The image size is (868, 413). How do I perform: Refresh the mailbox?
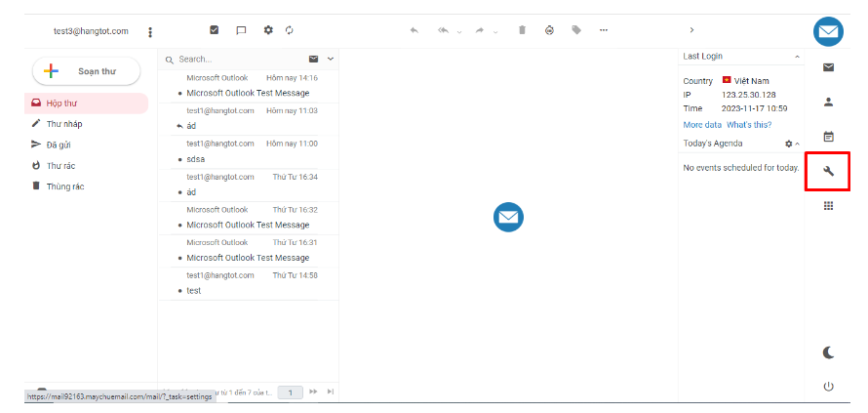pos(289,30)
